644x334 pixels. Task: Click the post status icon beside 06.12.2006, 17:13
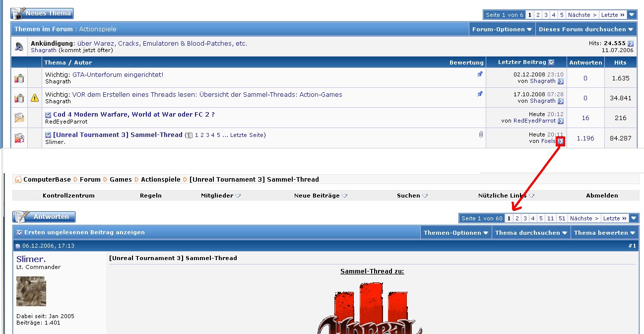(18, 246)
